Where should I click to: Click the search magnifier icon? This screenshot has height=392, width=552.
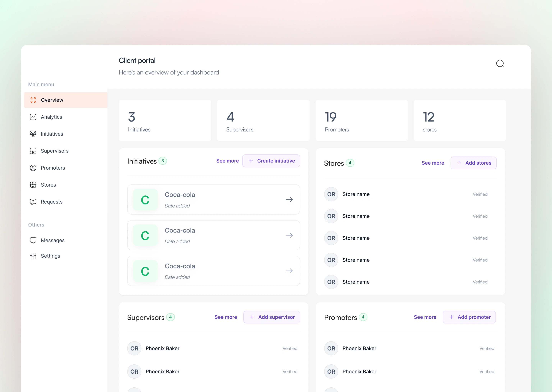(x=500, y=64)
